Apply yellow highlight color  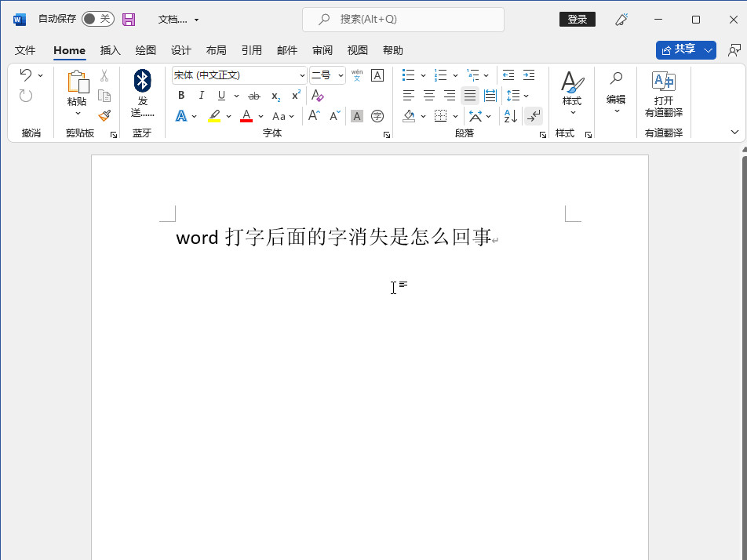pos(214,116)
